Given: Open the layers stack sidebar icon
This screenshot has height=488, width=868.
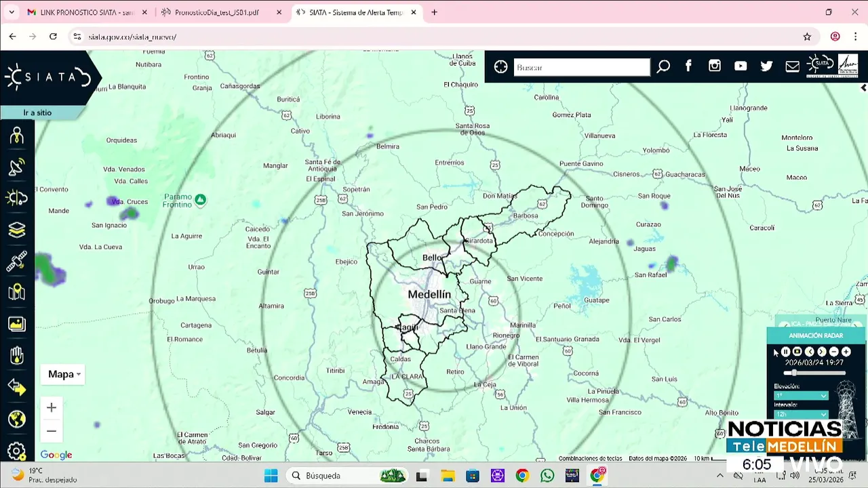Looking at the screenshot, I should pyautogui.click(x=17, y=230).
